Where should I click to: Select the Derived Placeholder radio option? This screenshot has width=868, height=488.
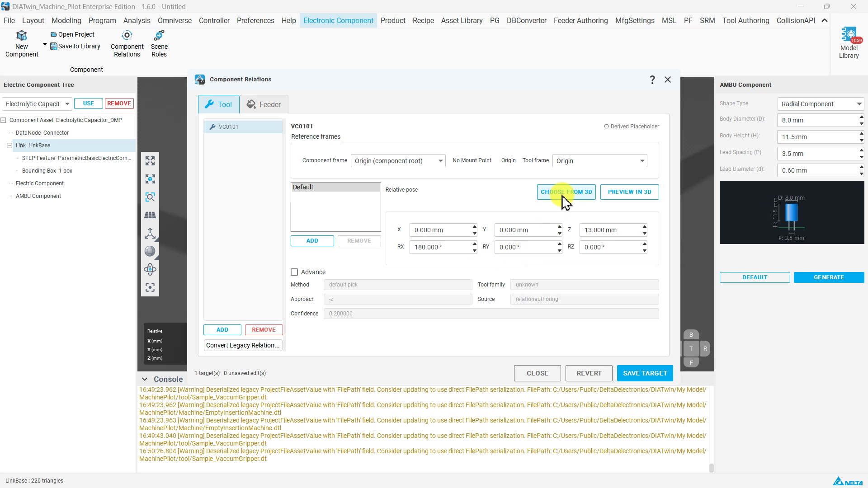(606, 127)
